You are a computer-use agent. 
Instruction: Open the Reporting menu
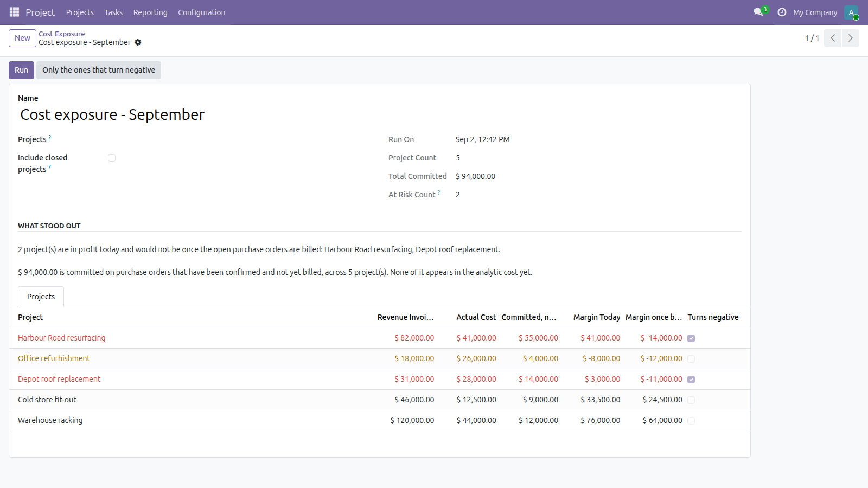coord(150,12)
